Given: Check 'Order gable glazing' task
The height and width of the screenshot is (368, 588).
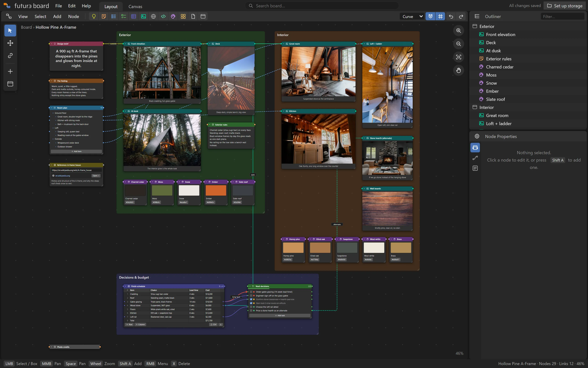Looking at the screenshot, I should point(251,292).
